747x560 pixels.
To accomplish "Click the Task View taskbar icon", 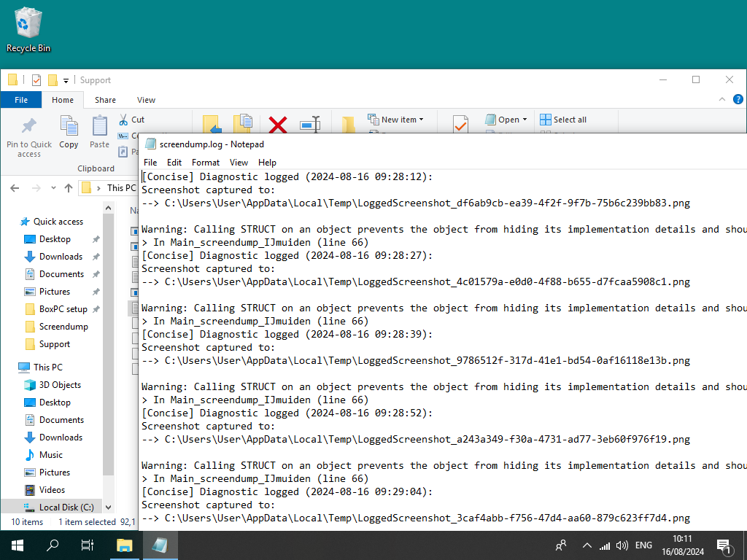I will [x=88, y=545].
